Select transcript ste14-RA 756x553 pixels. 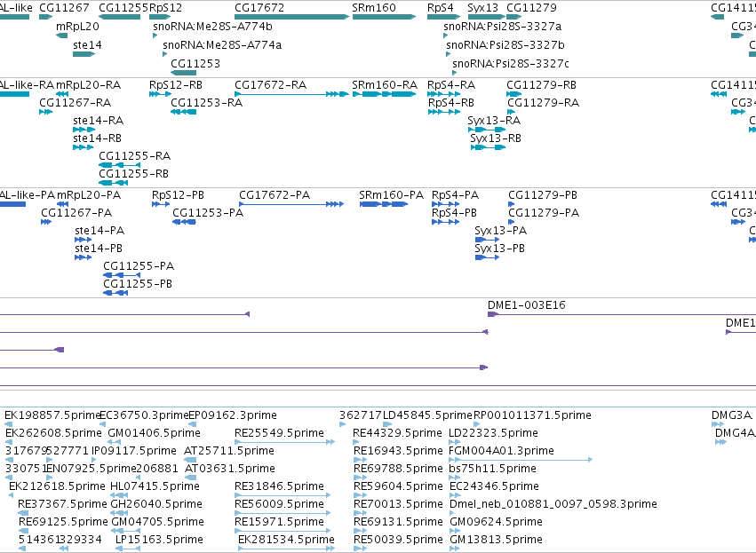coord(98,121)
